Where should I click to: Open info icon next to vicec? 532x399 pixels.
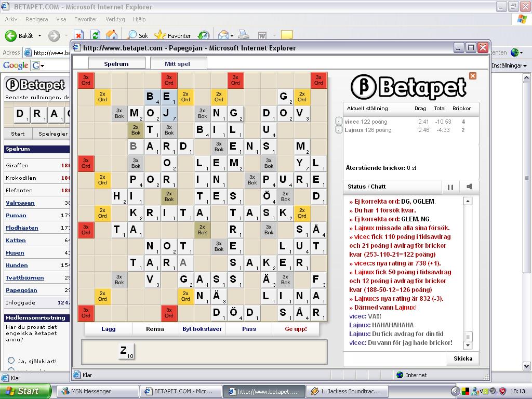[x=339, y=121]
